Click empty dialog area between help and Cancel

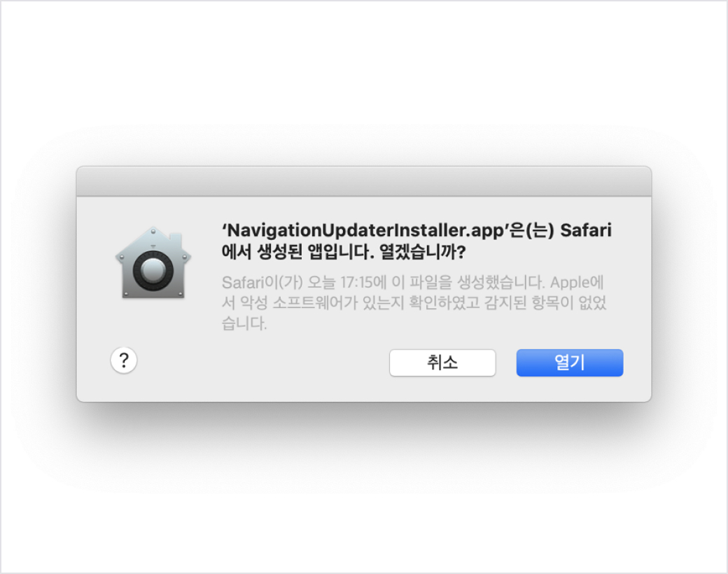pyautogui.click(x=262, y=362)
